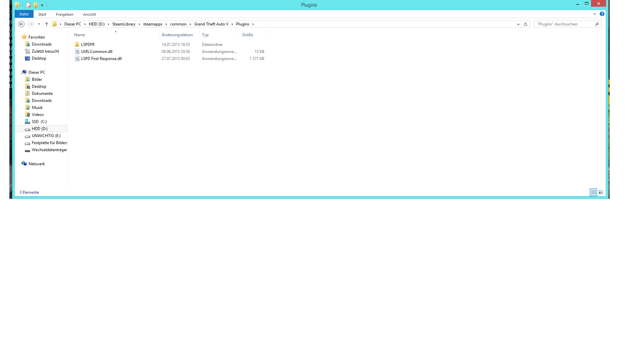
Task: Click the Properties quick access icon
Action: tap(29, 5)
